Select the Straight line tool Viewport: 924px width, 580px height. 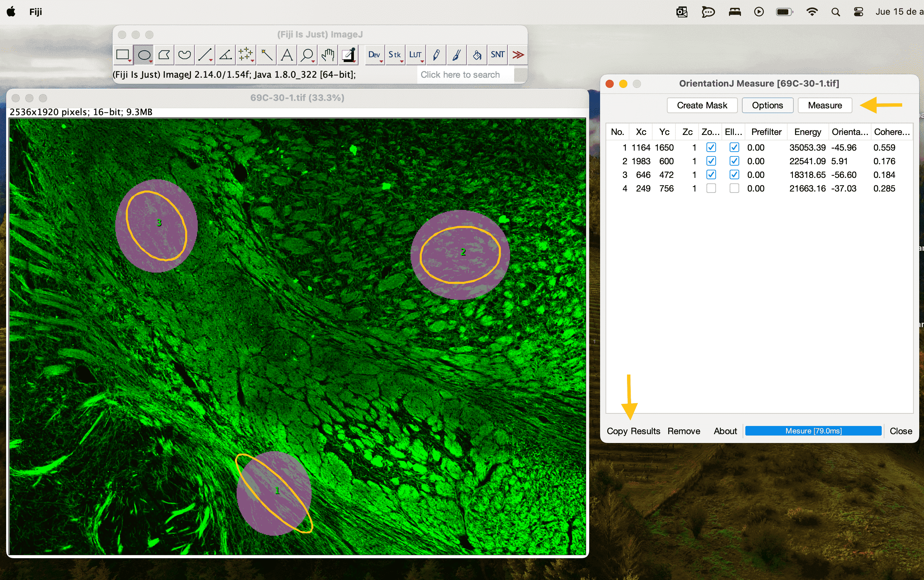[x=205, y=54]
